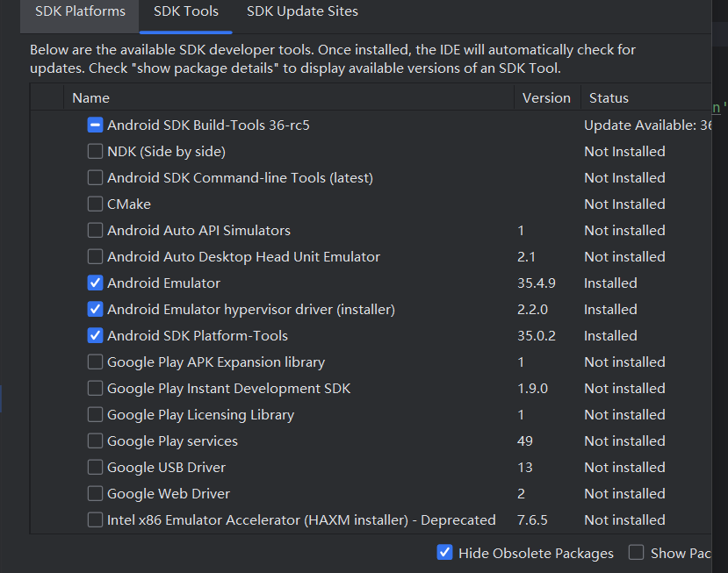The height and width of the screenshot is (573, 728).
Task: Open the SDK Update Sites tab
Action: (x=302, y=12)
